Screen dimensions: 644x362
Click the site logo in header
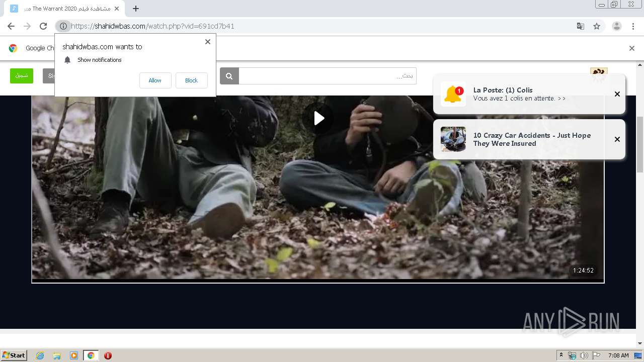point(599,74)
